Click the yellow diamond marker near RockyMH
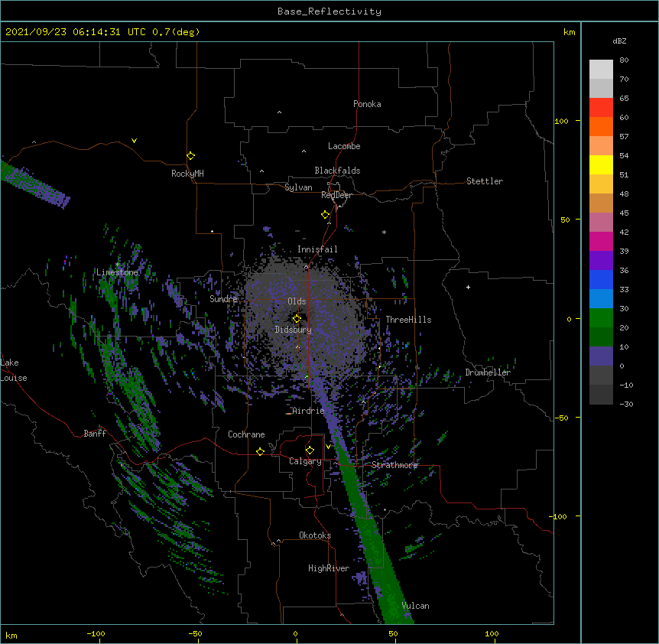Viewport: 659px width, 644px height. (191, 156)
